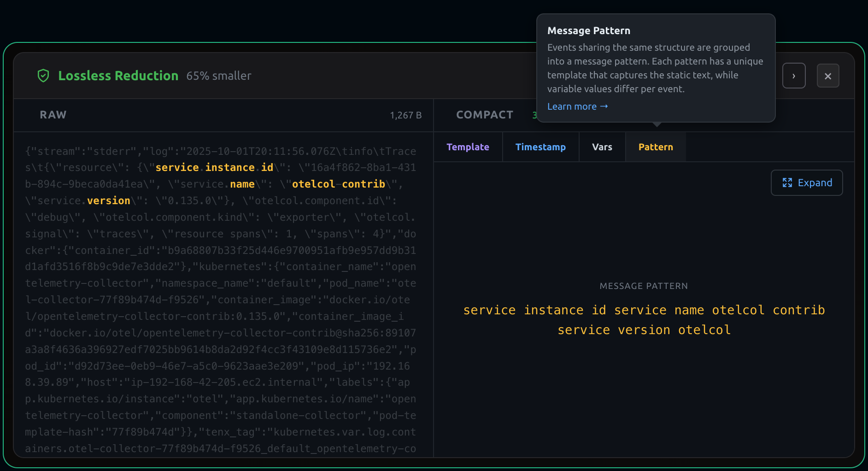Click highlighted "otelcol-contrib" token in raw log
The image size is (868, 471).
[x=338, y=184]
